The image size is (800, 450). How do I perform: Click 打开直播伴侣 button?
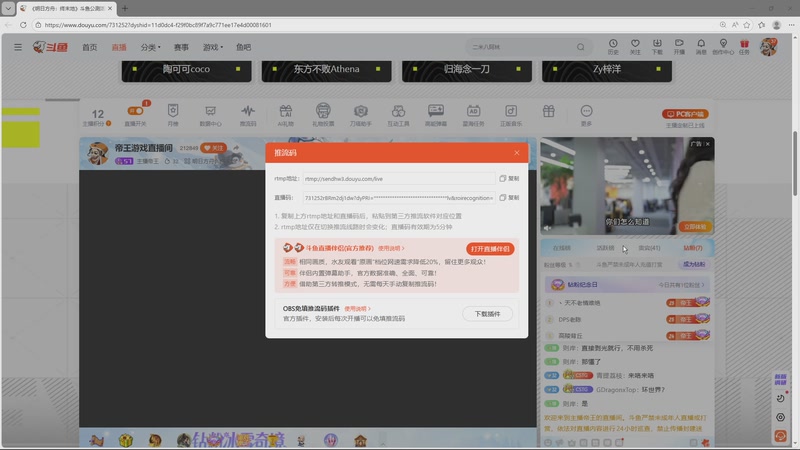point(490,249)
